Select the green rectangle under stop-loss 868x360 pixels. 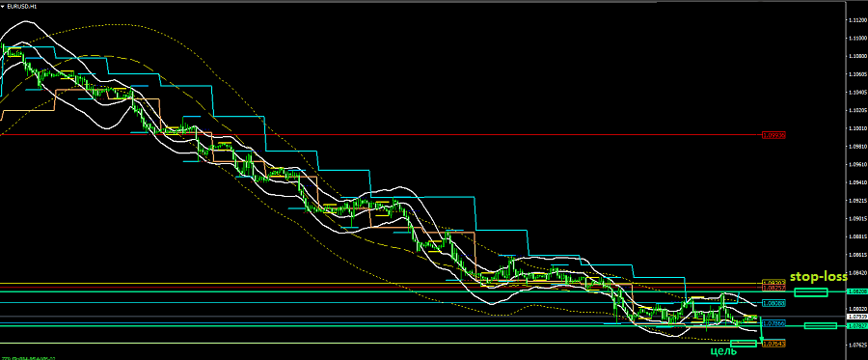[x=810, y=292]
